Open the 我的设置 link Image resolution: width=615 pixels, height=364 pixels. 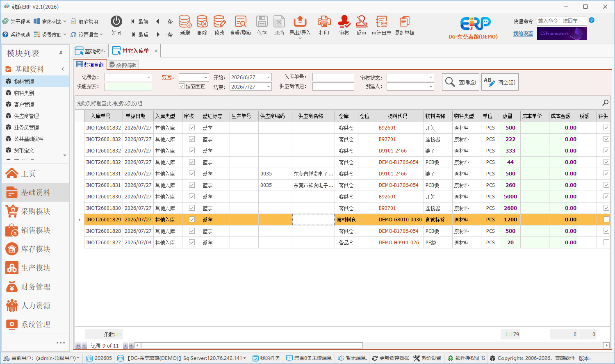pyautogui.click(x=523, y=34)
